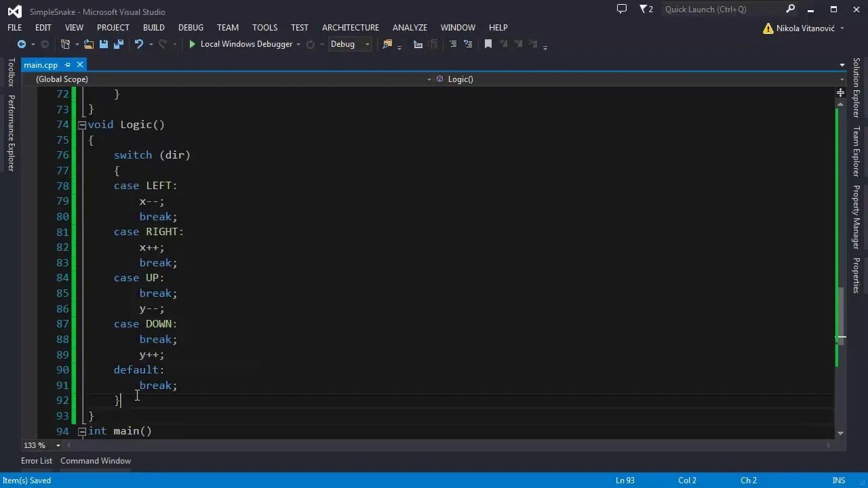This screenshot has width=868, height=488.
Task: Click the Navigate Forward arrow icon
Action: [x=45, y=44]
